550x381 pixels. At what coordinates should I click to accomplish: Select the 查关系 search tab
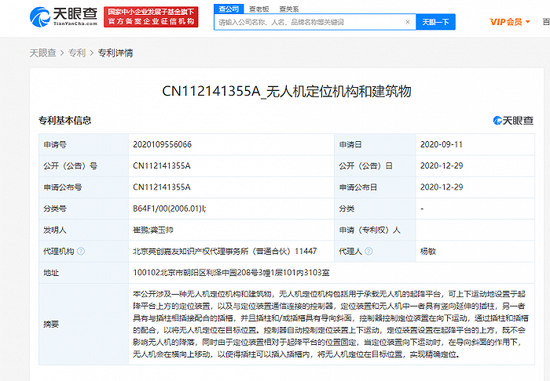tap(289, 9)
